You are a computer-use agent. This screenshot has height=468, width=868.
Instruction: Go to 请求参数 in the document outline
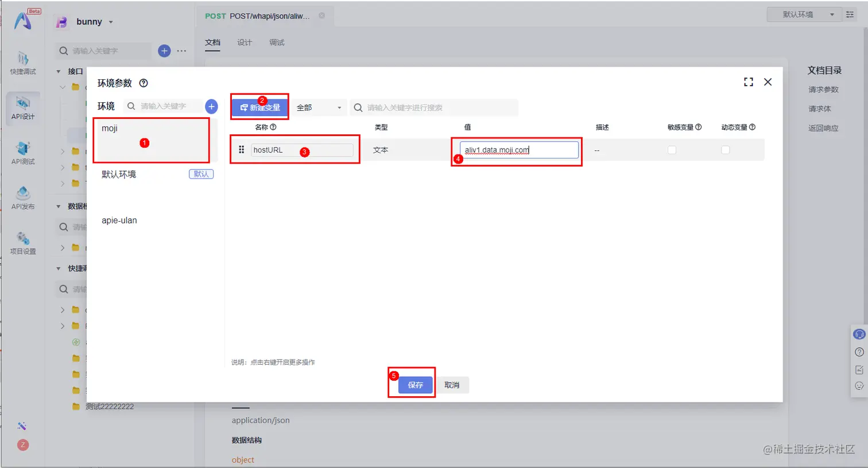point(823,90)
